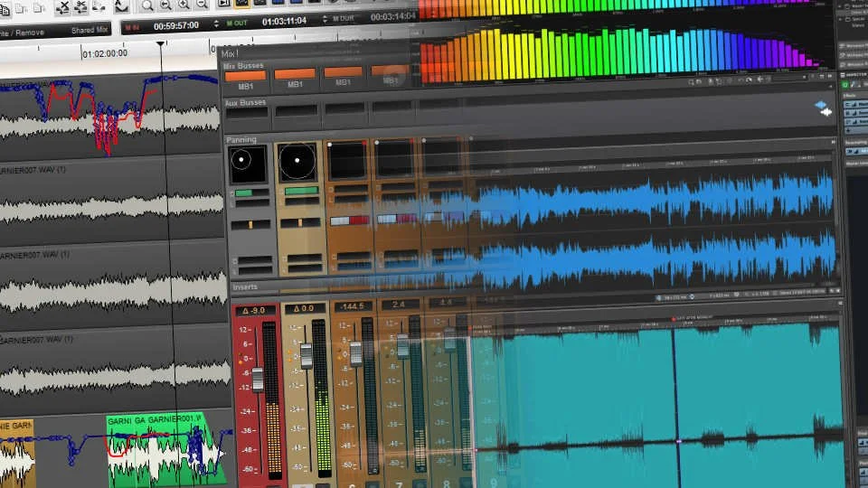868x488 pixels.
Task: Click the 01:02:00:00 ruler time label
Action: [x=105, y=53]
